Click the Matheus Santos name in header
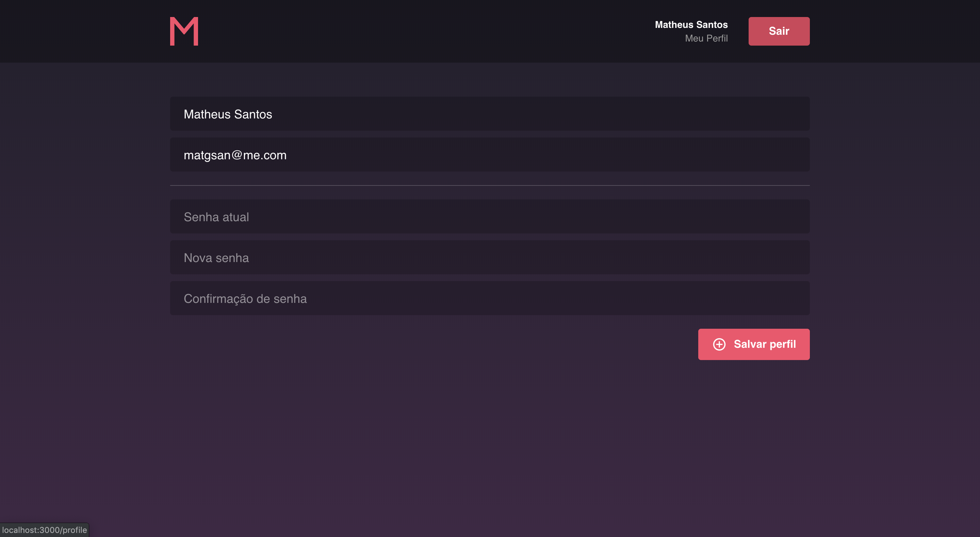The image size is (980, 537). coord(691,25)
